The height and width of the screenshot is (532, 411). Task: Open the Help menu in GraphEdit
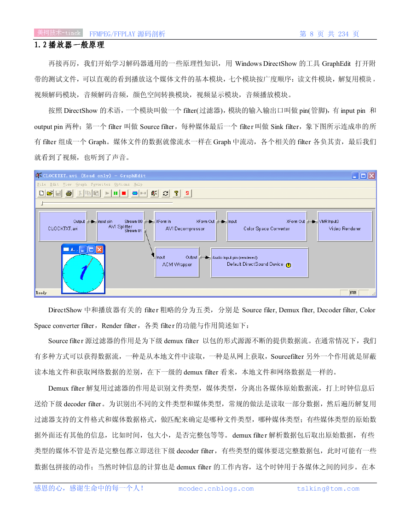[x=138, y=184]
